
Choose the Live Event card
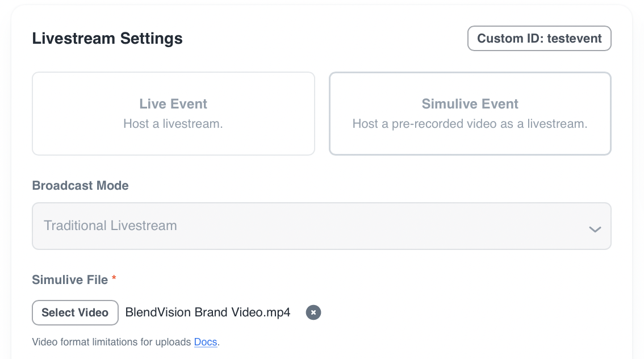173,114
